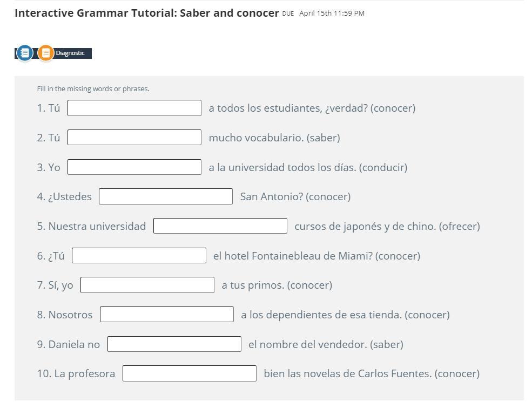This screenshot has height=402, width=532.
Task: Click the blue notebook icon
Action: [25, 53]
